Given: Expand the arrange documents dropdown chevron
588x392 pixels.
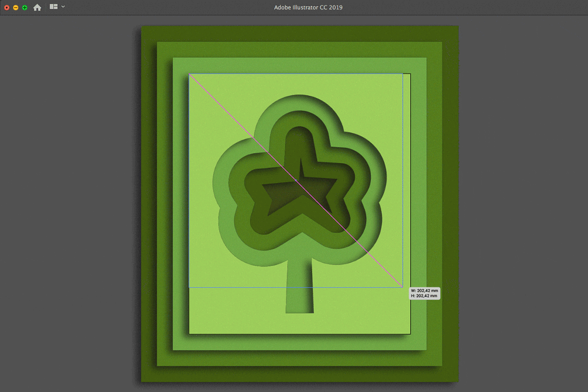Looking at the screenshot, I should [63, 7].
